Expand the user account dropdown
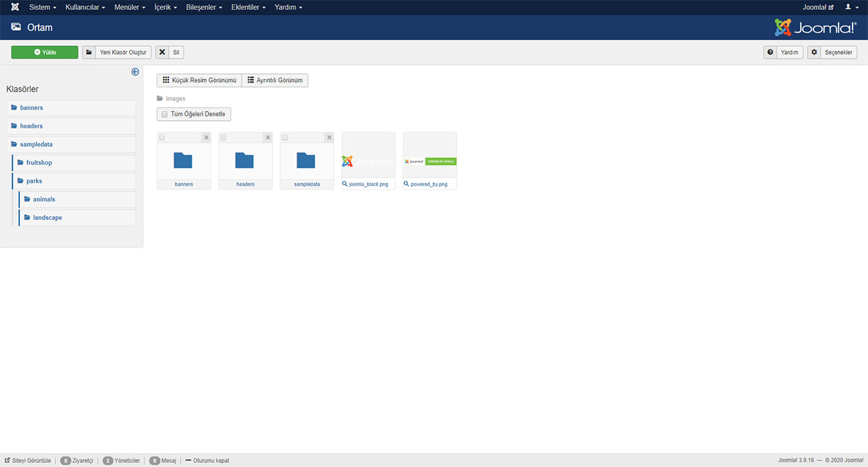 852,7
